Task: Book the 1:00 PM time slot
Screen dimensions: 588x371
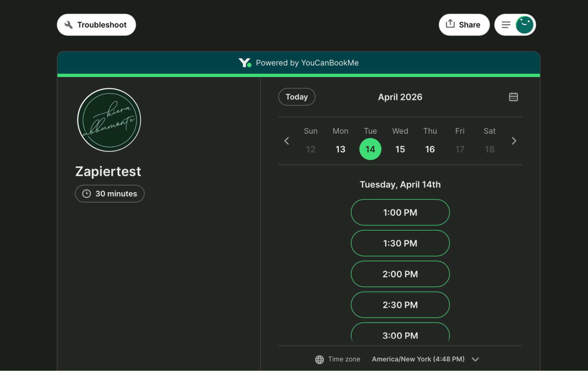Action: pos(400,212)
